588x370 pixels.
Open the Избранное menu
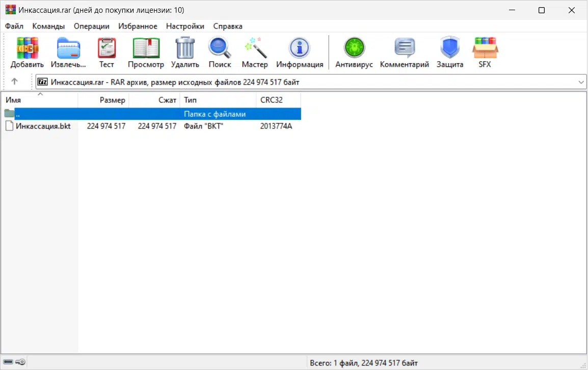point(138,27)
